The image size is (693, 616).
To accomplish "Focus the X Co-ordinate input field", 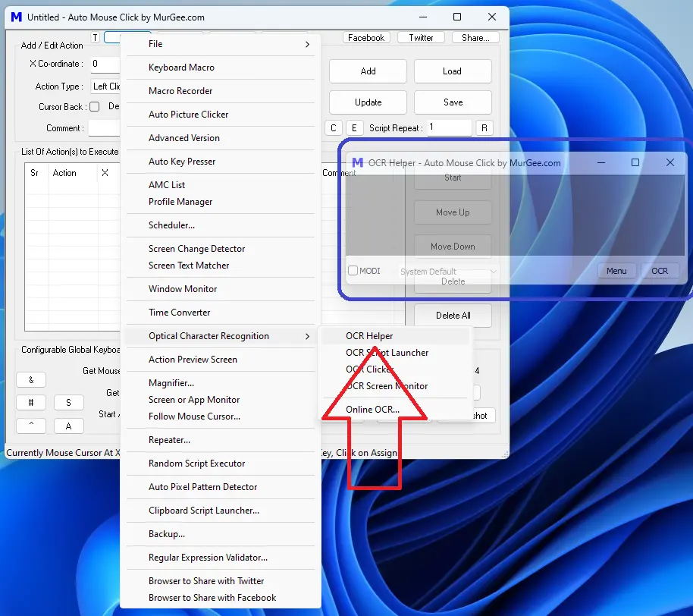I will click(x=105, y=64).
